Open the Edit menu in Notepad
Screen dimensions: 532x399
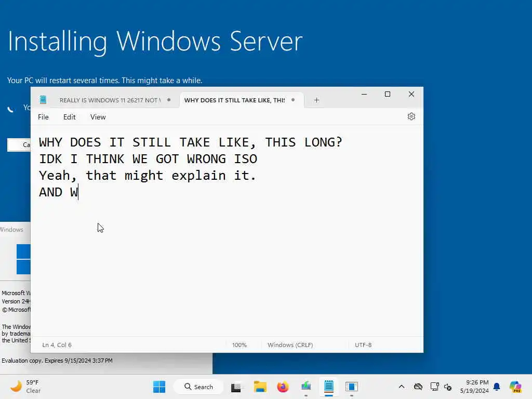tap(69, 117)
